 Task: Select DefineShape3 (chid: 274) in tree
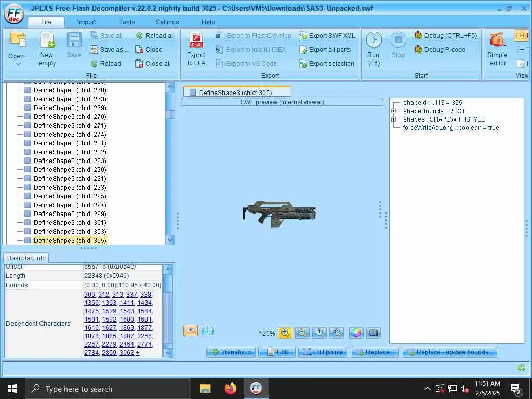(70, 135)
